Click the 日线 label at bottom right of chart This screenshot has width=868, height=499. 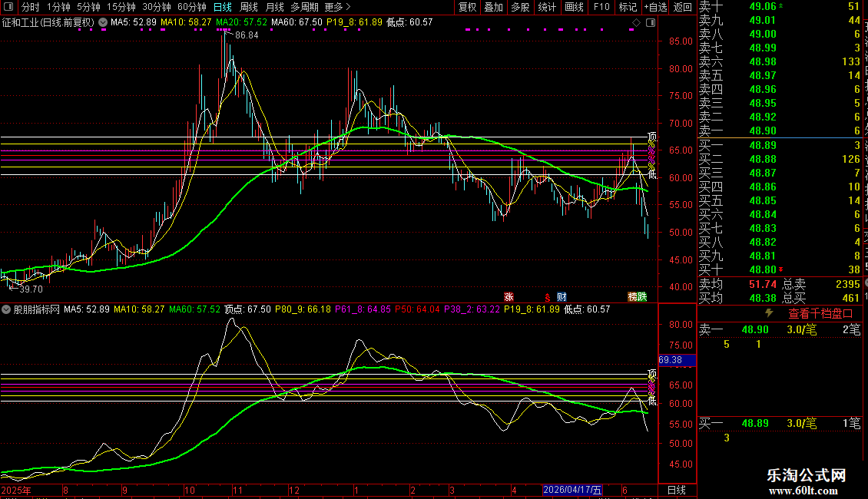click(x=677, y=490)
